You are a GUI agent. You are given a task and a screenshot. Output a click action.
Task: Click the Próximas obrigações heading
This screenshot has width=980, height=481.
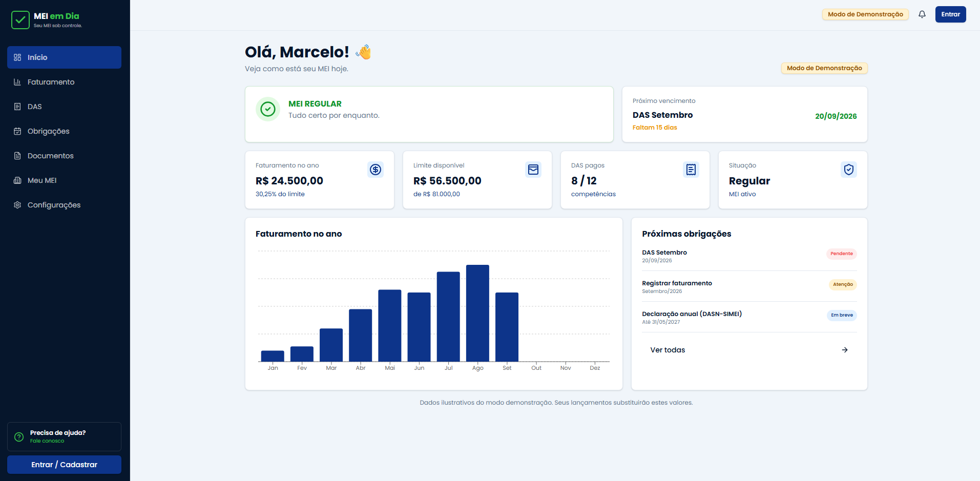(686, 234)
